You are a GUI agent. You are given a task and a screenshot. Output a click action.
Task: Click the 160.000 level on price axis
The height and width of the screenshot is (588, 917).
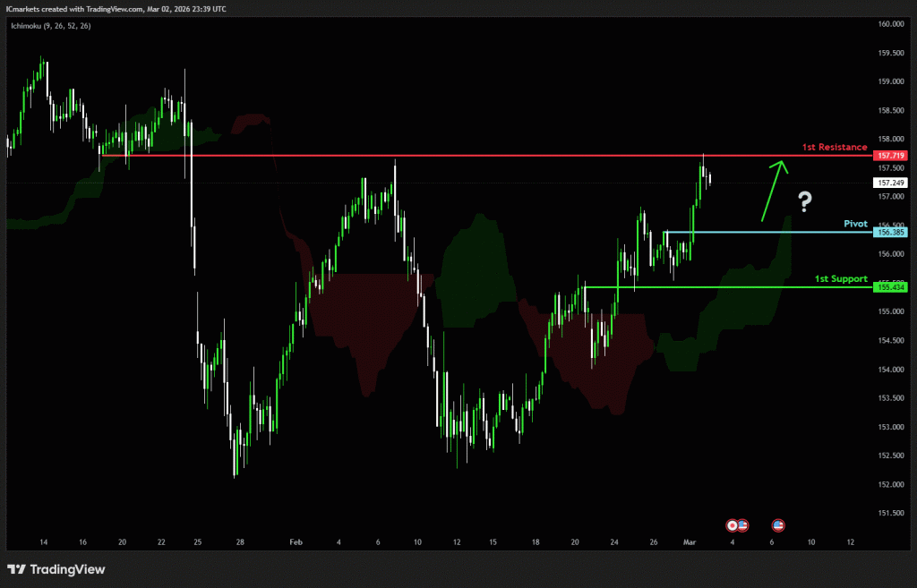890,24
